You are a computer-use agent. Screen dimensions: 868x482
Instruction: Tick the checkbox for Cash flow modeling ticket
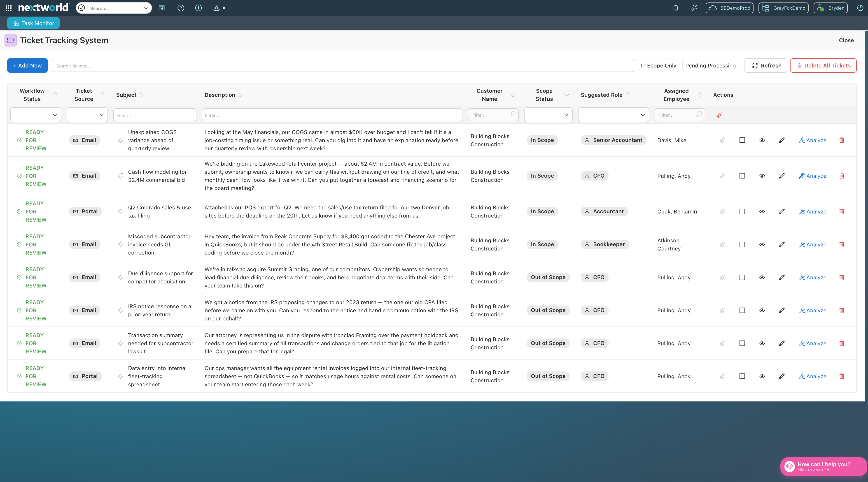pyautogui.click(x=742, y=176)
